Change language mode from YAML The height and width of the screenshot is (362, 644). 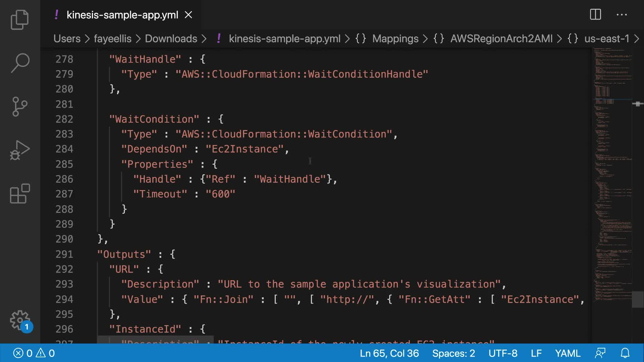(568, 353)
